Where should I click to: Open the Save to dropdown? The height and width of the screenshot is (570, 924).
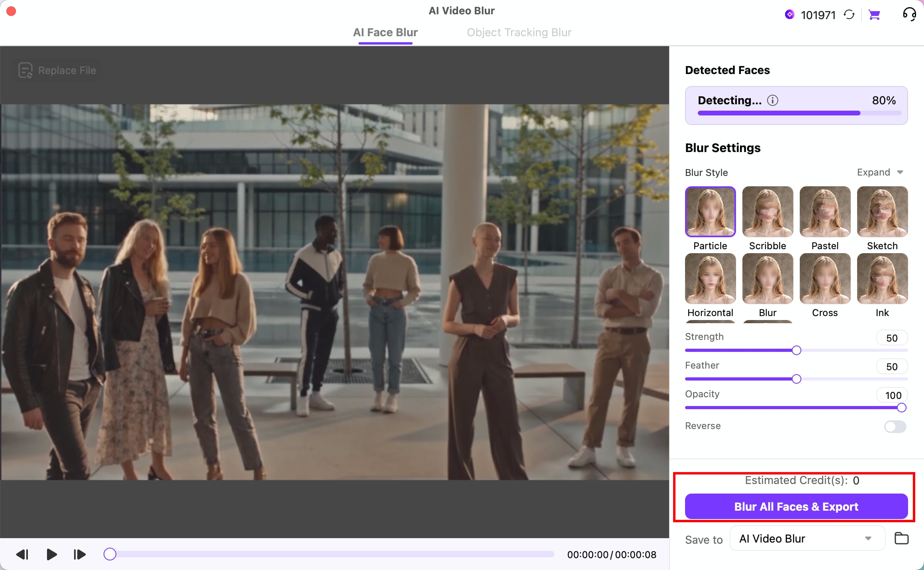tap(807, 539)
